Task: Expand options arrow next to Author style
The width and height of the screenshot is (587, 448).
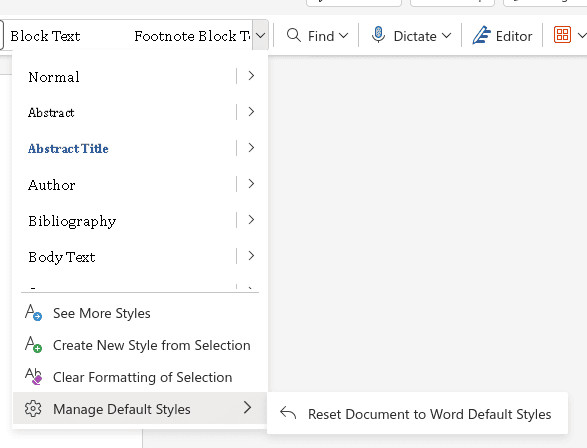Action: (251, 184)
